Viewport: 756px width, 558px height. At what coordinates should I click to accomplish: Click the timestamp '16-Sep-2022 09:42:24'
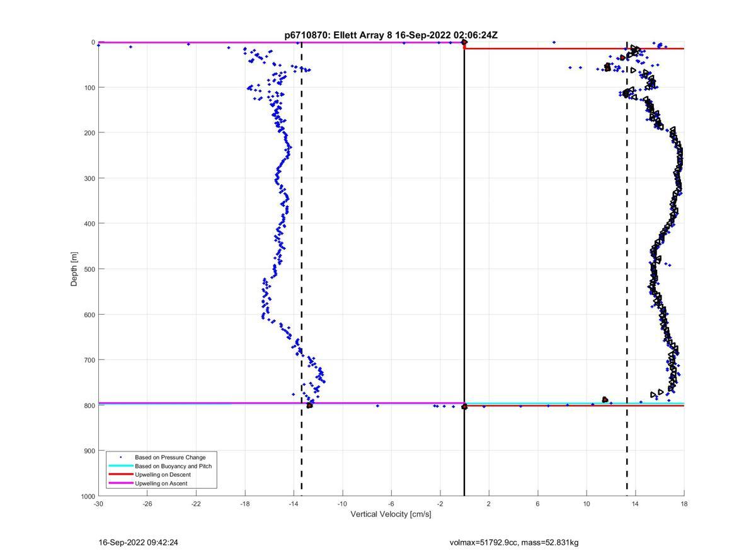coord(138,542)
